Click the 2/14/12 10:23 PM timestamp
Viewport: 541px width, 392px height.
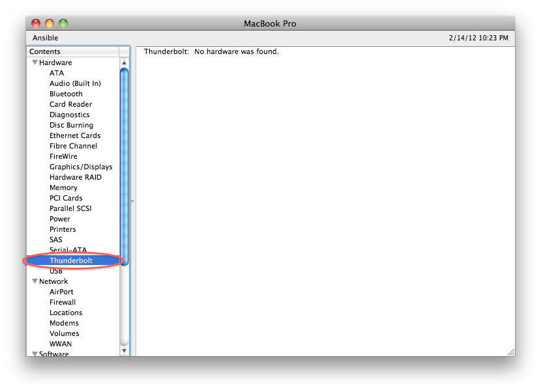point(478,38)
